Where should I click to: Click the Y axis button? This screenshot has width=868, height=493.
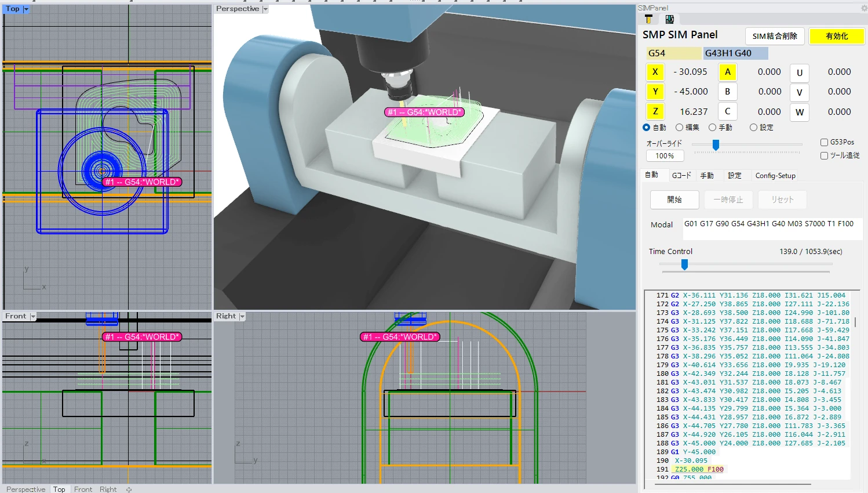655,92
